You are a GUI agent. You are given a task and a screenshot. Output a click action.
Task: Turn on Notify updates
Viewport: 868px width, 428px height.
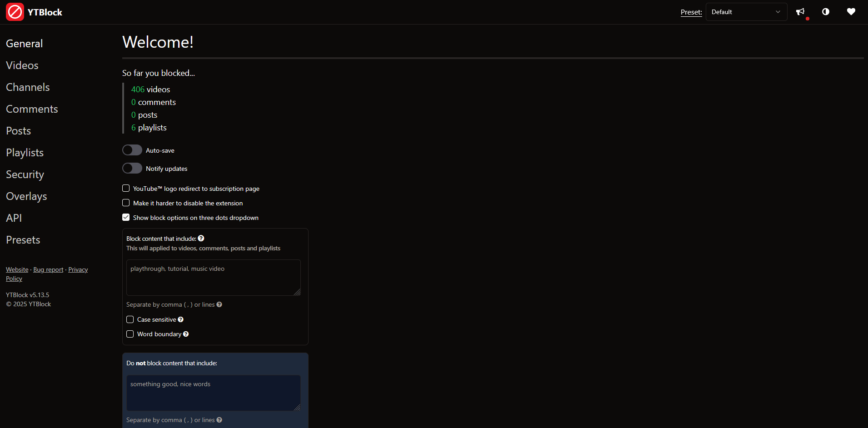tap(132, 168)
